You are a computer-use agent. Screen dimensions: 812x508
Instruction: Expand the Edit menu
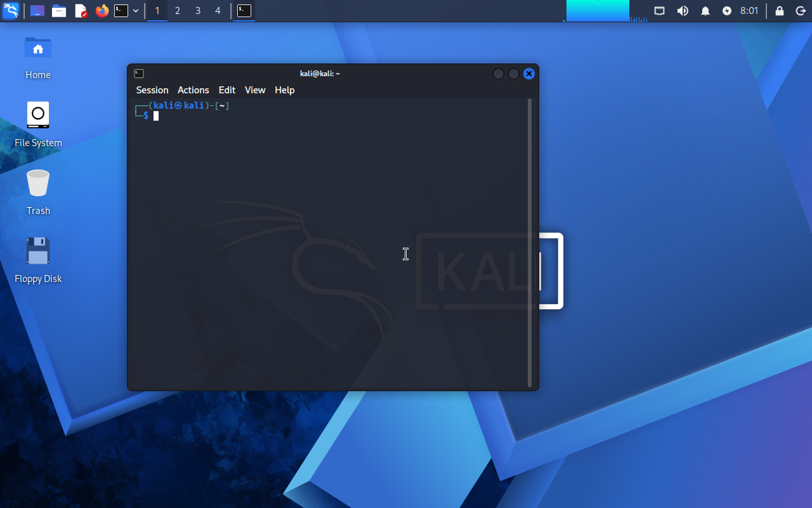226,90
